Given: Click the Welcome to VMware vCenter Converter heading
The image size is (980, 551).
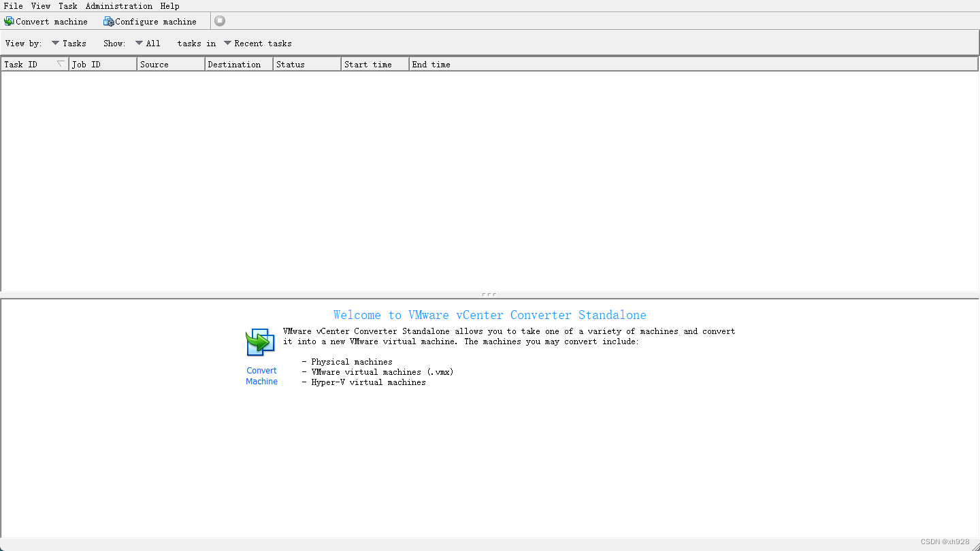Looking at the screenshot, I should pos(489,315).
